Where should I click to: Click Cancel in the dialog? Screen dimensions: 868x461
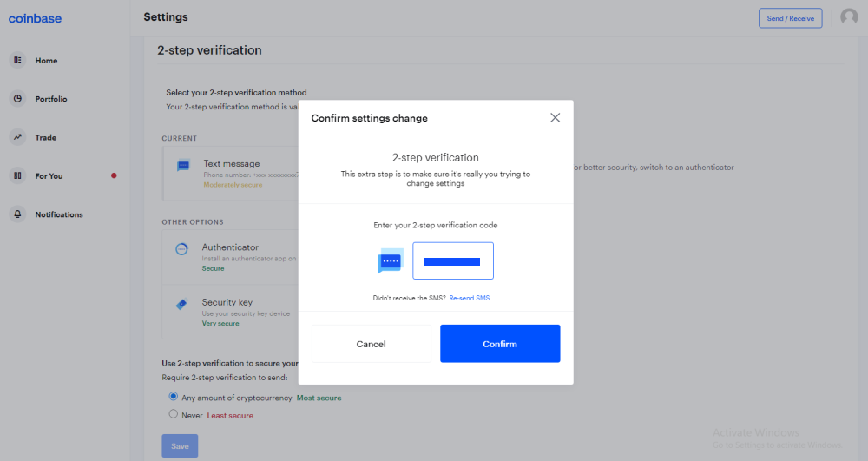coord(371,344)
